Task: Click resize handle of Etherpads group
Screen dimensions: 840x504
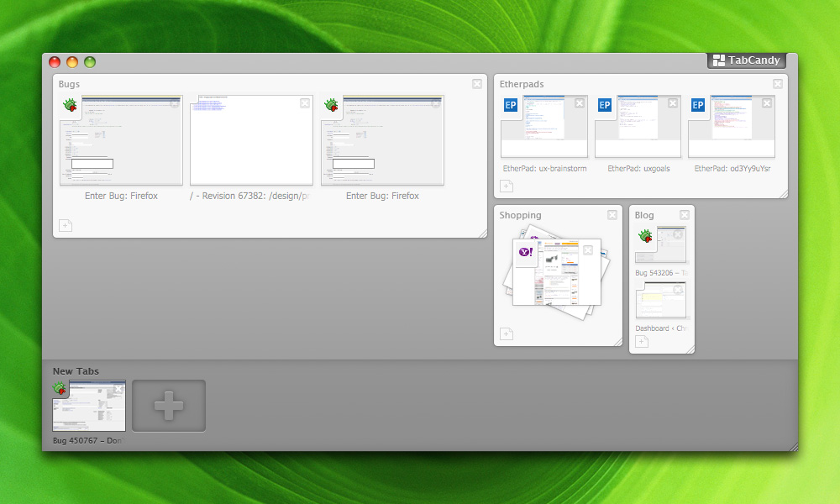Action: 783,193
